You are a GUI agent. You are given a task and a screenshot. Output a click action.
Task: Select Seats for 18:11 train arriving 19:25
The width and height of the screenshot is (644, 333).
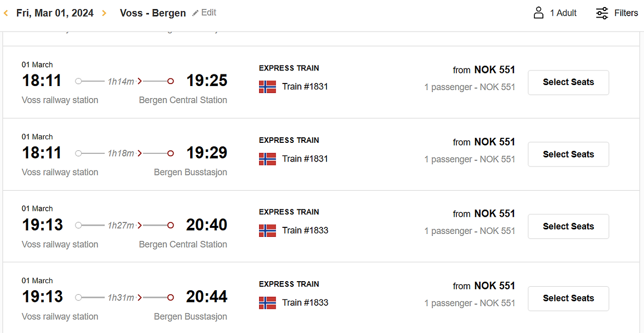tap(569, 82)
